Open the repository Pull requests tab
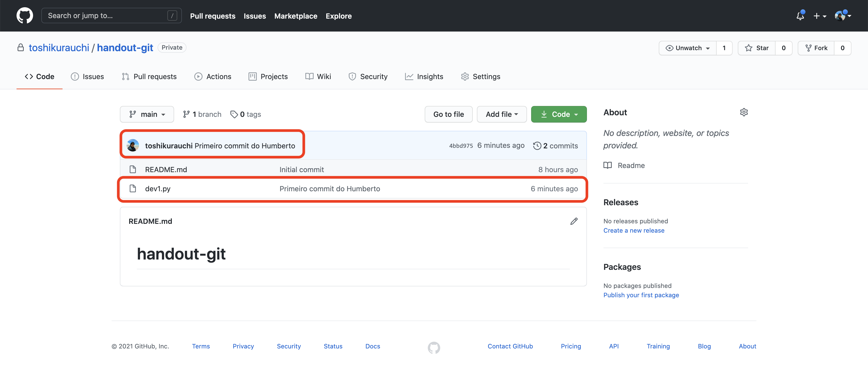 tap(149, 77)
